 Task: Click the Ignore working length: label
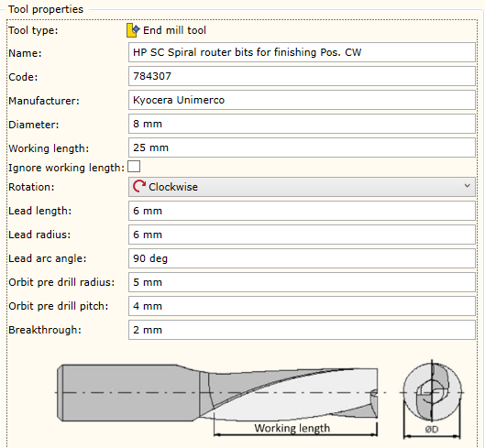point(66,168)
